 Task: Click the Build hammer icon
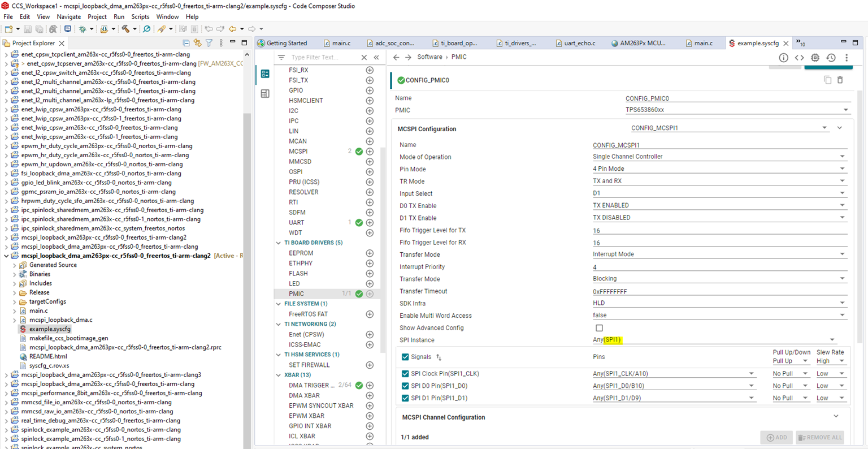125,29
